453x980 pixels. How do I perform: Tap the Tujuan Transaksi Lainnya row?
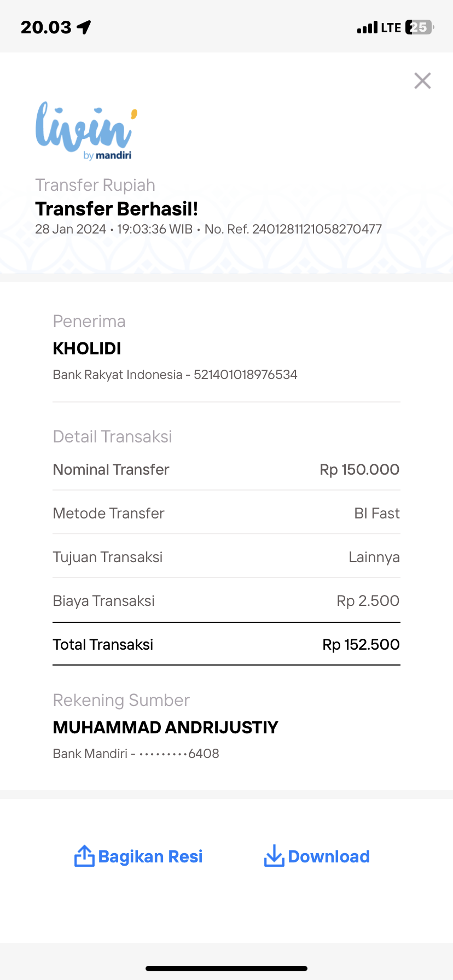226,557
